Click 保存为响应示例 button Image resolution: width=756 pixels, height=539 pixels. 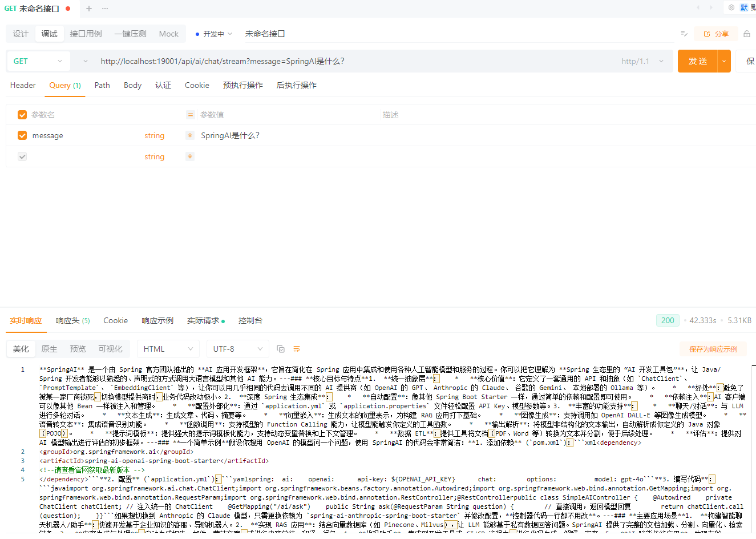click(x=713, y=349)
